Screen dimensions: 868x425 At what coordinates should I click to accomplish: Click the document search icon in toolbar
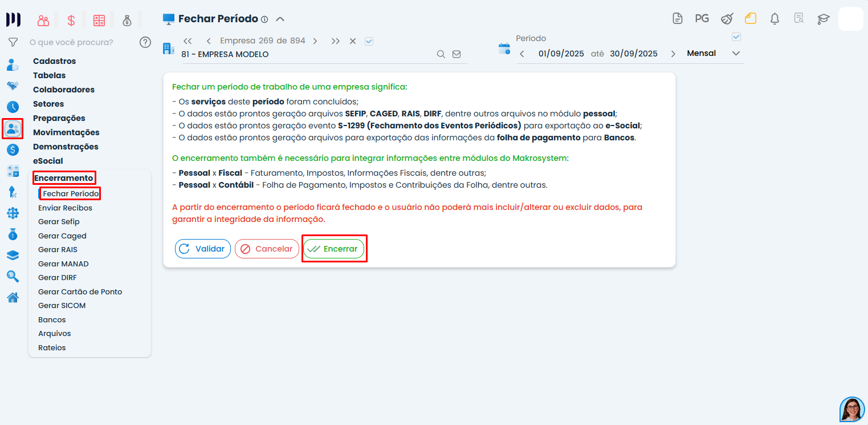click(799, 18)
